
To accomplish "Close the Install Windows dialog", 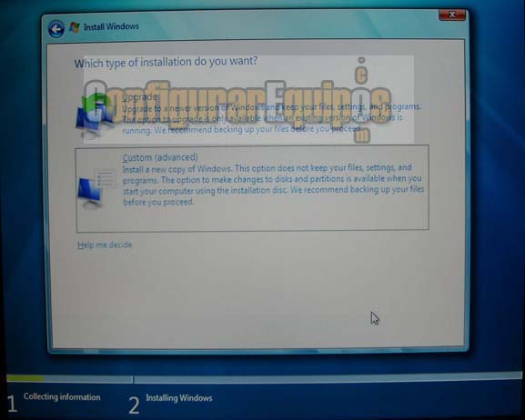I will (x=452, y=15).
